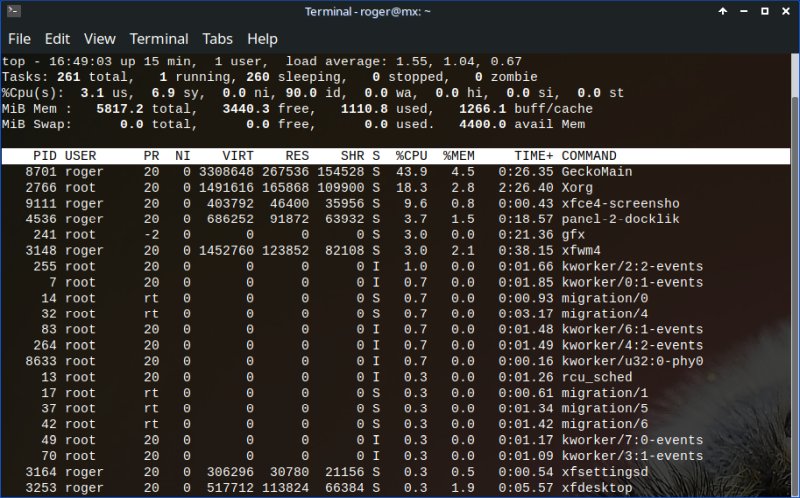This screenshot has height=498, width=800.
Task: Click the kworker/3:1-events command
Action: point(632,456)
